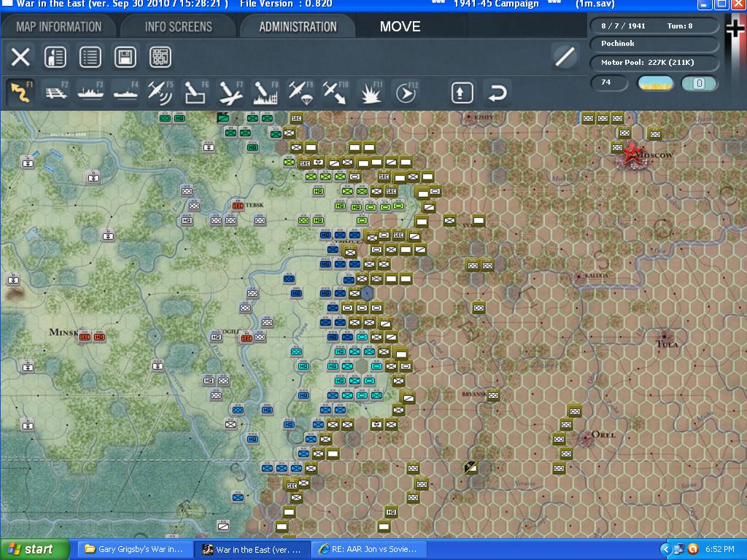Select the red SEC unit at Vitebsk
The height and width of the screenshot is (560, 747).
pos(238,206)
